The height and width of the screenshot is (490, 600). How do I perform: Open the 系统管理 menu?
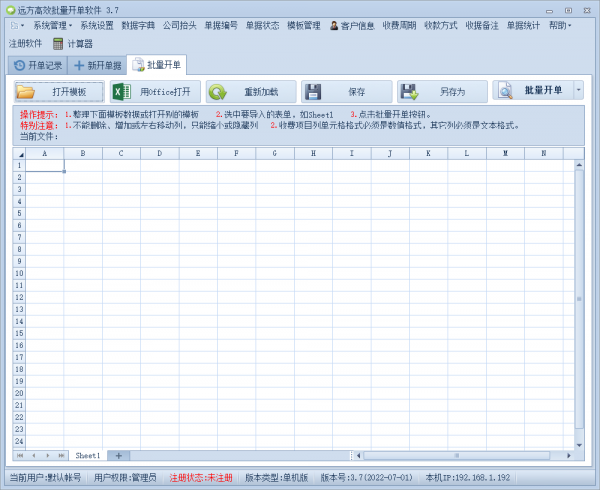(52, 26)
